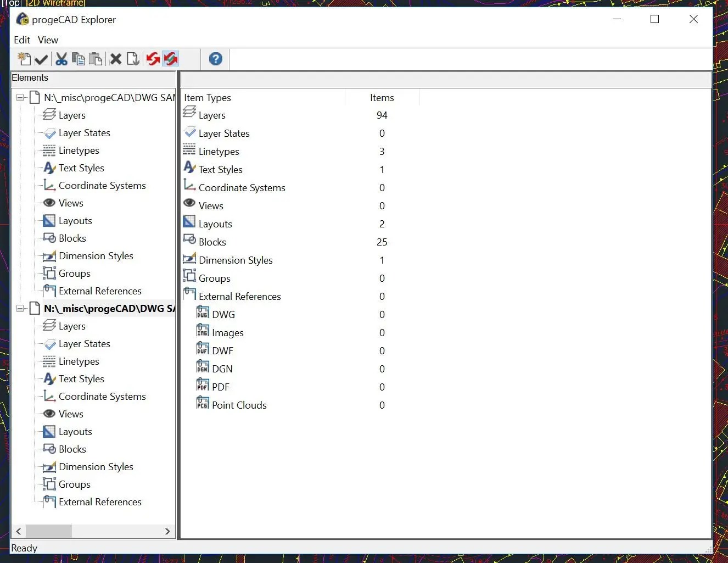Image resolution: width=728 pixels, height=563 pixels.
Task: Click the DGN reference type icon
Action: [203, 366]
